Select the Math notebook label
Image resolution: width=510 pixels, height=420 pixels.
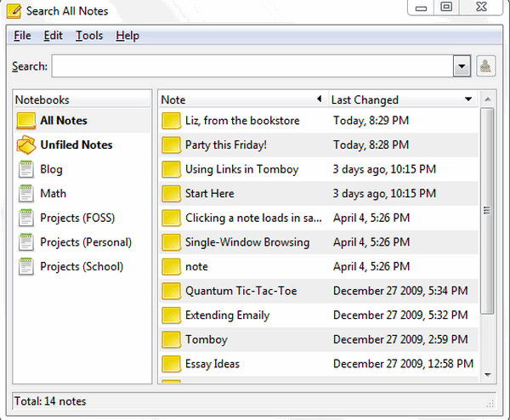coord(53,194)
